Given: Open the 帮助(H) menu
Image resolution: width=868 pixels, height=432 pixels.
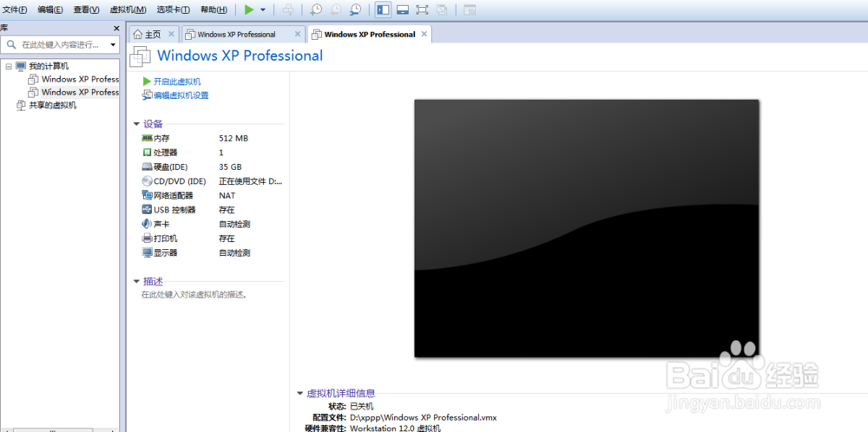Looking at the screenshot, I should coord(214,10).
